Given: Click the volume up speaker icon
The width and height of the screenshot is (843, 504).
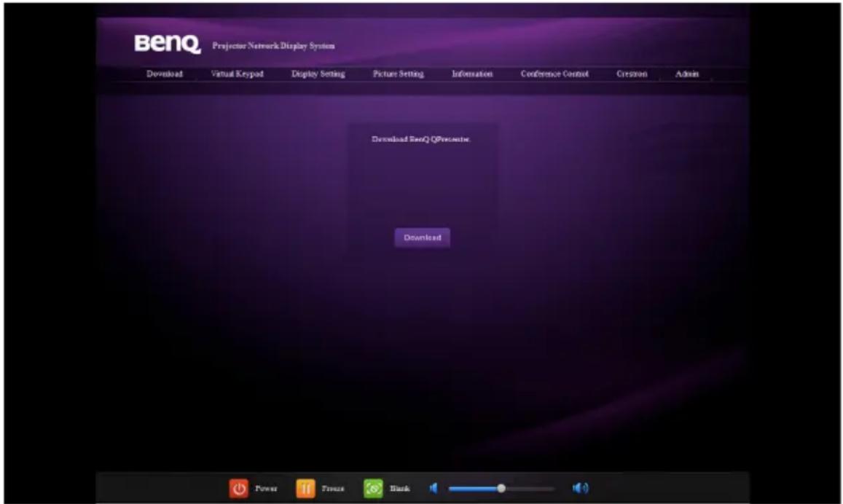Looking at the screenshot, I should coord(581,488).
